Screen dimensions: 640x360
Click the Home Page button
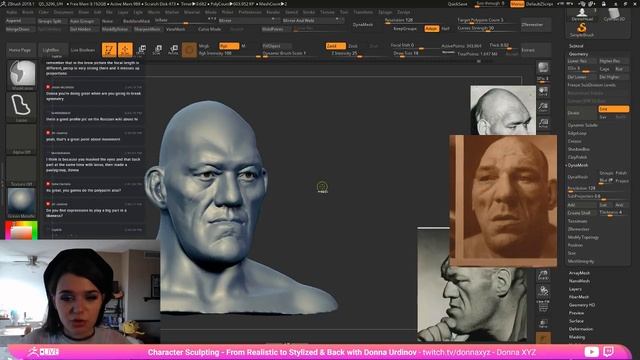click(20, 50)
